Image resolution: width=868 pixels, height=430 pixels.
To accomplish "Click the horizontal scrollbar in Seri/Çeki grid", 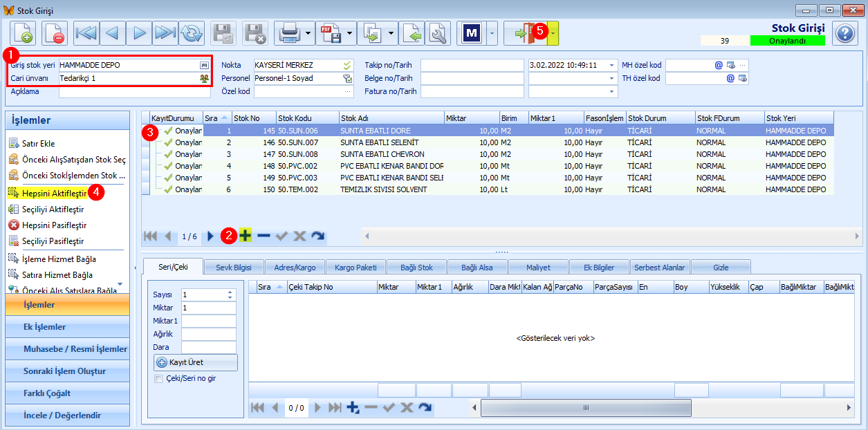I will pos(585,408).
